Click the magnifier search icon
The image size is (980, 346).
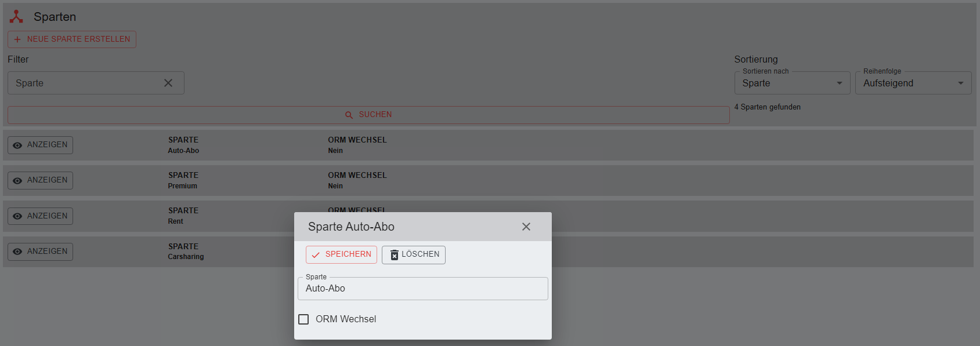[x=349, y=115]
